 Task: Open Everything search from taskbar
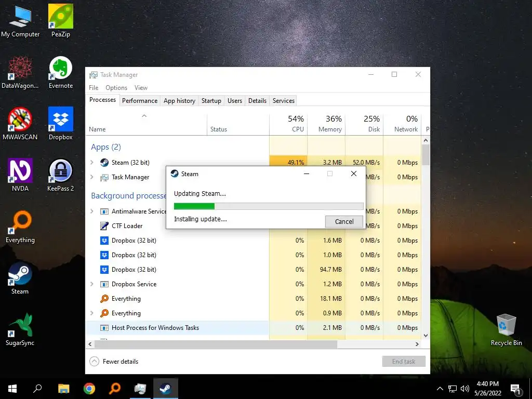click(x=115, y=388)
